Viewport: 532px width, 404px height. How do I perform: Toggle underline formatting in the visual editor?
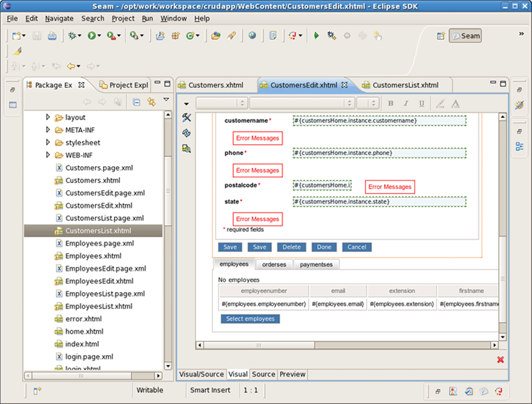422,103
